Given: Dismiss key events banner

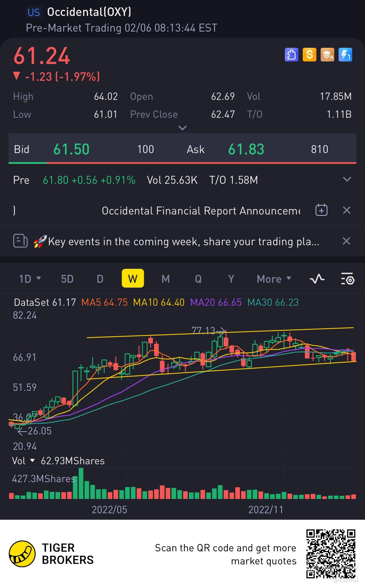Looking at the screenshot, I should [346, 241].
